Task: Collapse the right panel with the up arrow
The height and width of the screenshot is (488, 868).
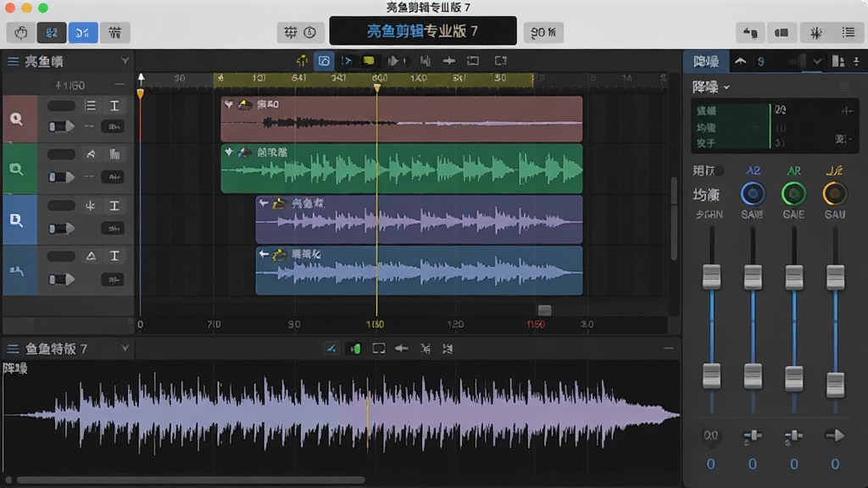Action: [x=741, y=61]
